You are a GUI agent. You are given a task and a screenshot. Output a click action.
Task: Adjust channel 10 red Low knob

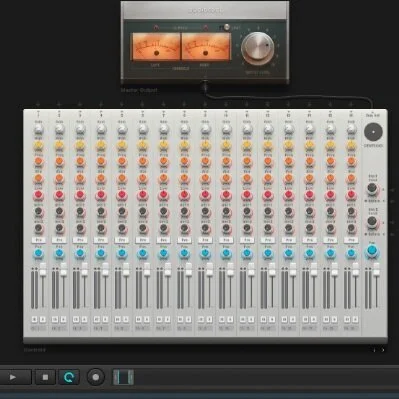(x=226, y=195)
